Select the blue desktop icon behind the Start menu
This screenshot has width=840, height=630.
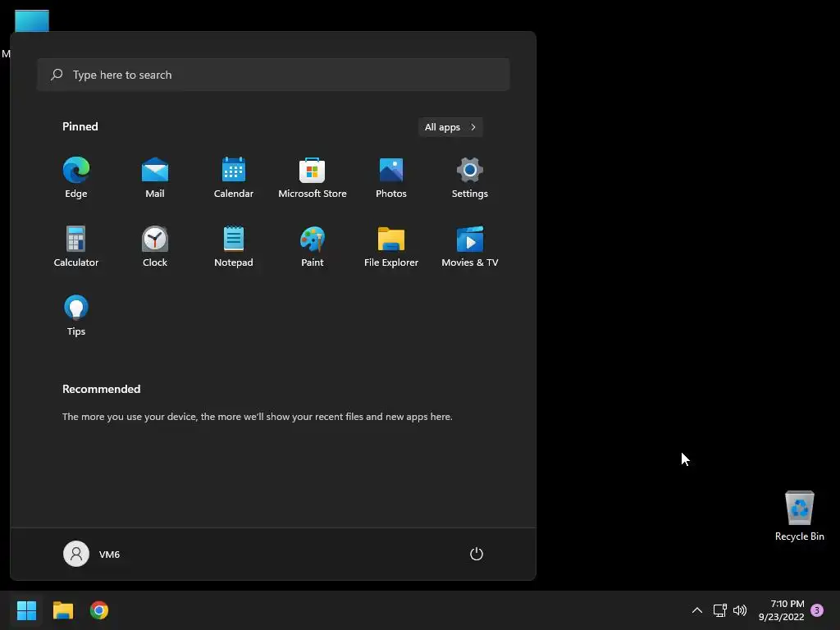click(x=32, y=21)
